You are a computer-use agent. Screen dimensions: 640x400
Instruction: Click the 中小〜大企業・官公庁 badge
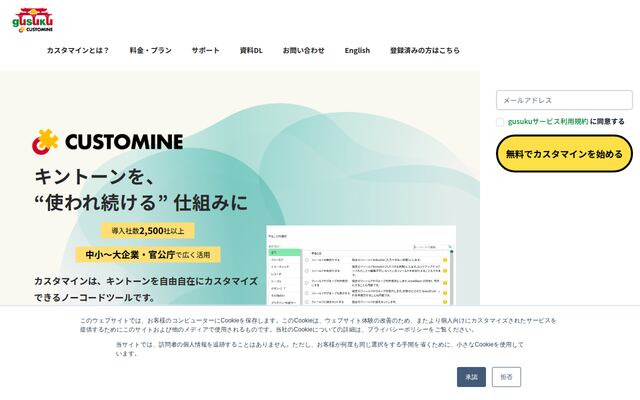click(148, 255)
